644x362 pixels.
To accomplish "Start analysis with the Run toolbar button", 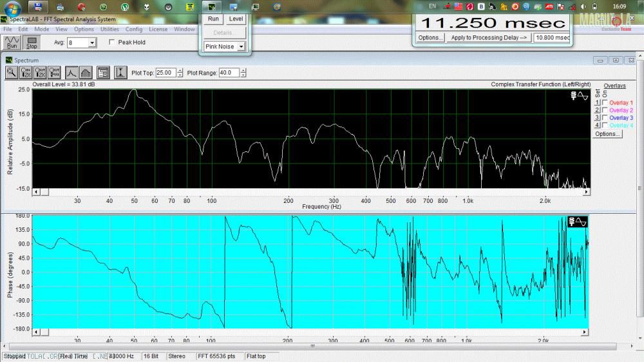I will pos(12,43).
